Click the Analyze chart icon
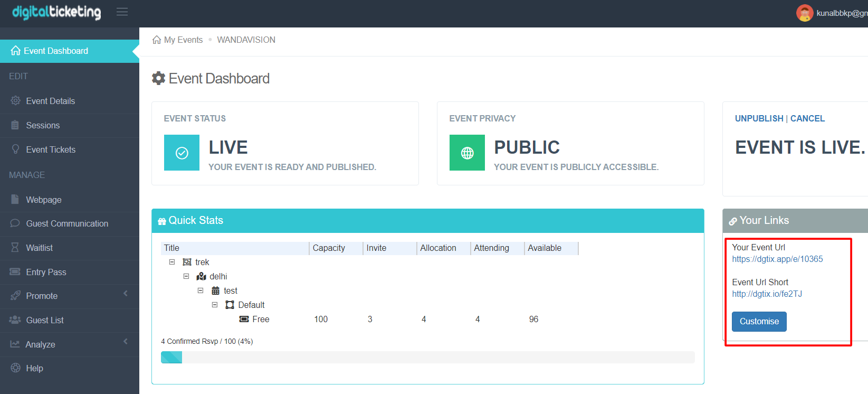The image size is (868, 394). (15, 344)
